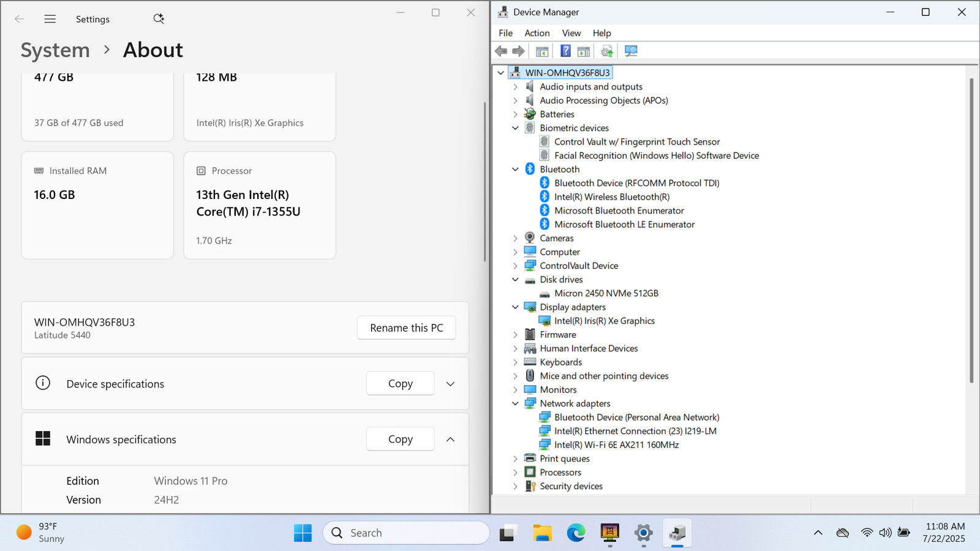Click the Batteries category icon
Screen dimensions: 980x551
(x=530, y=114)
